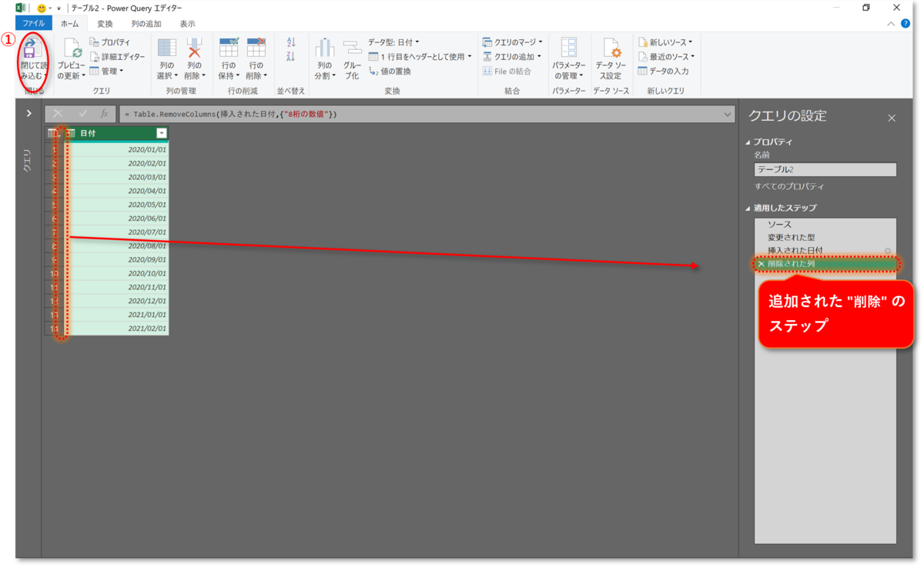This screenshot has width=924, height=567.
Task: Select the 挿入された日付 step
Action: pyautogui.click(x=825, y=251)
